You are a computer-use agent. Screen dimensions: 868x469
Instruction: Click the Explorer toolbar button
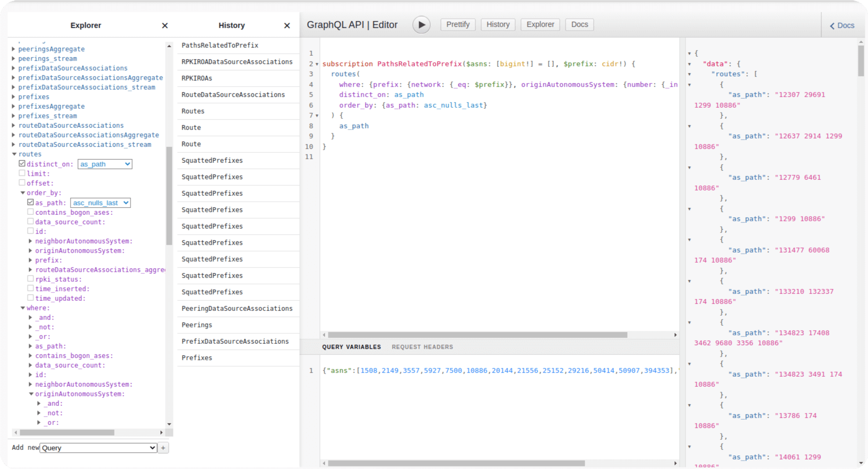(x=540, y=24)
